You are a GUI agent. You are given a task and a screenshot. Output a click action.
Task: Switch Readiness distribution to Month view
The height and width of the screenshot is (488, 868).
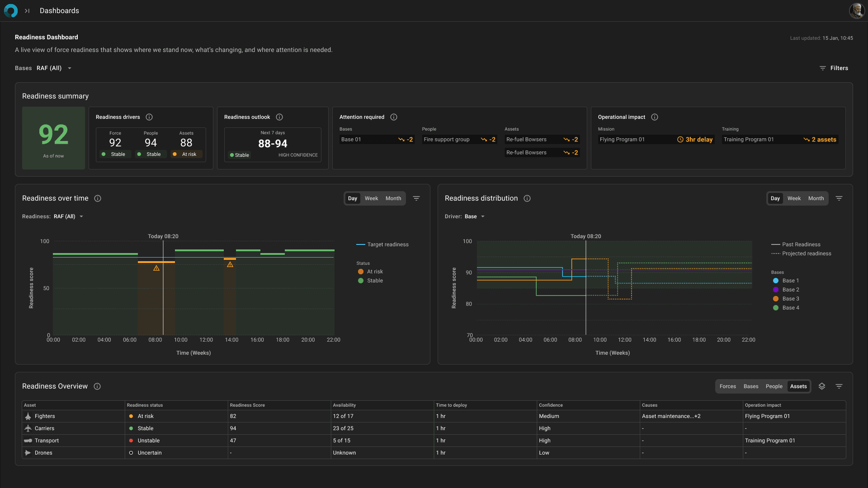(x=816, y=198)
